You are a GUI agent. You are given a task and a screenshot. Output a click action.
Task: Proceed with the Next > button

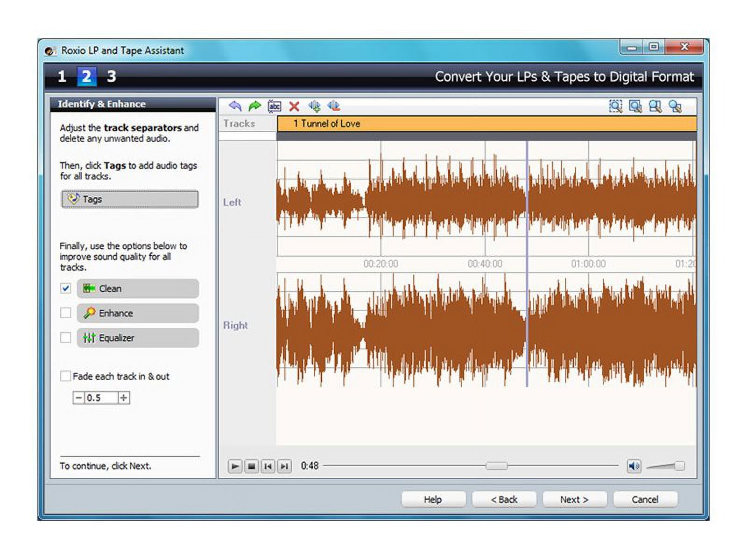[x=574, y=499]
